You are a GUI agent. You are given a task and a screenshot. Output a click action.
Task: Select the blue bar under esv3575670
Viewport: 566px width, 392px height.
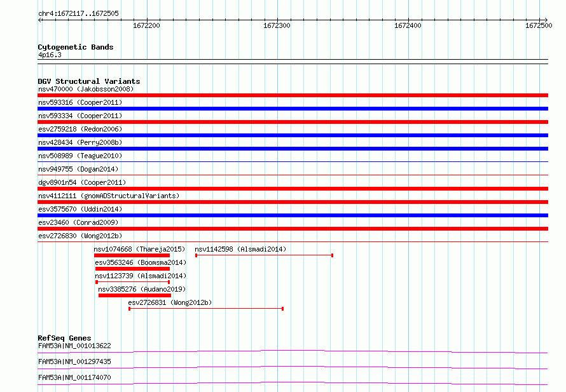pyautogui.click(x=293, y=215)
